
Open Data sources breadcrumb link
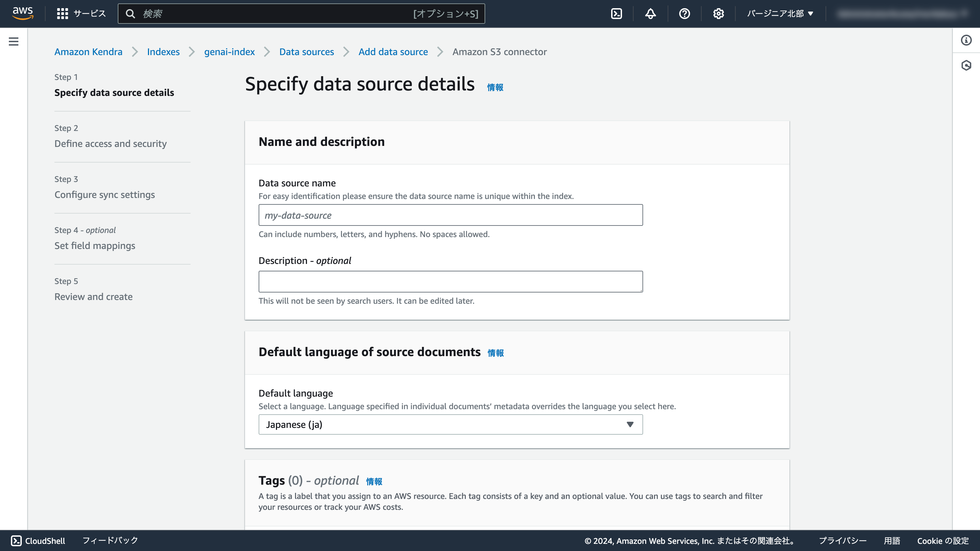click(x=306, y=52)
